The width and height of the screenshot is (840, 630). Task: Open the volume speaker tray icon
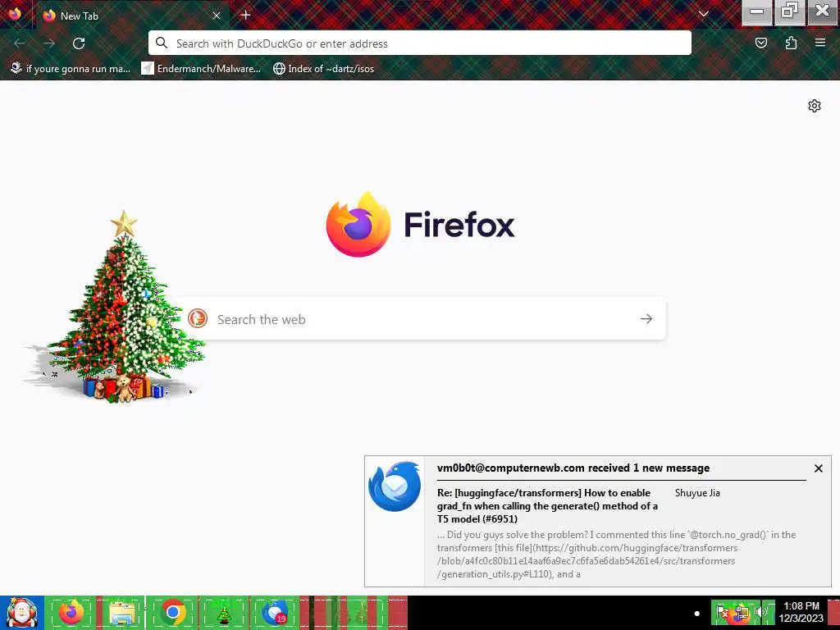pyautogui.click(x=760, y=612)
